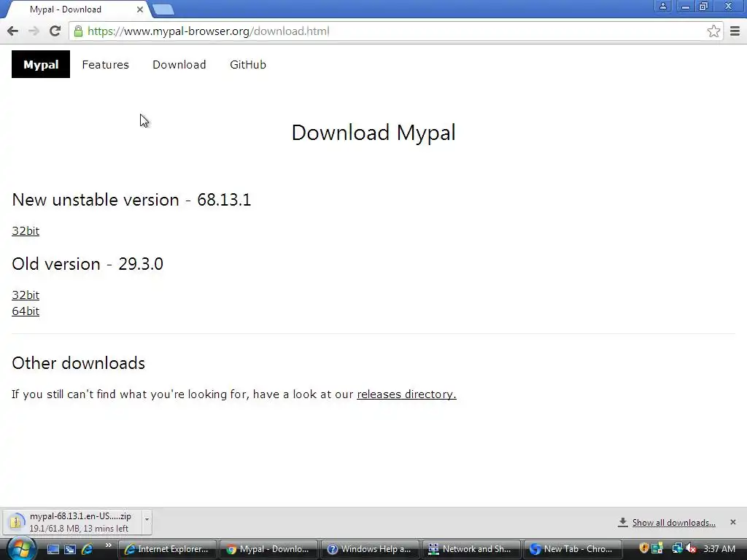Open the Chrome hamburger menu
The height and width of the screenshot is (560, 747).
click(x=735, y=31)
